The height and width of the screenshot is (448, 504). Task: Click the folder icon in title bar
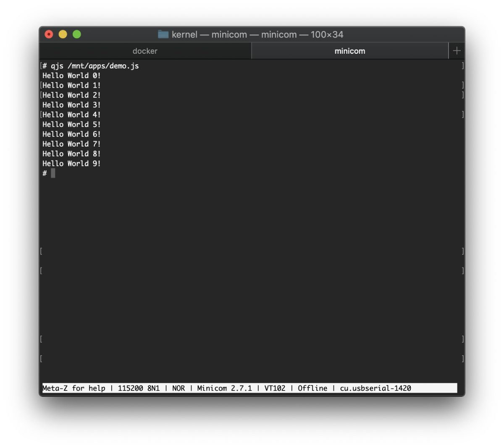(163, 34)
